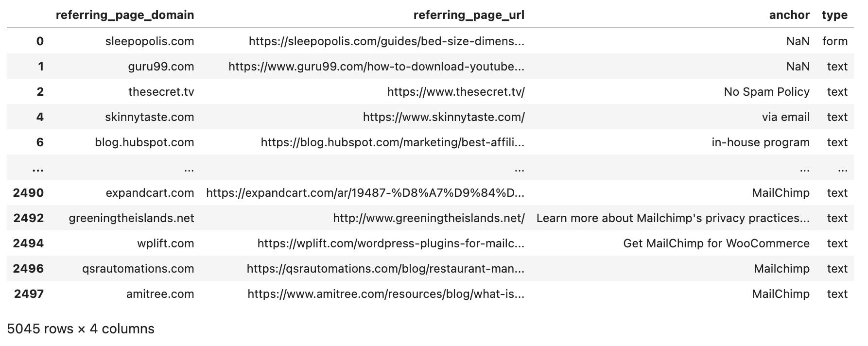Click the blog.hubspot.com marketing URL cell
The image size is (868, 346).
tap(393, 142)
